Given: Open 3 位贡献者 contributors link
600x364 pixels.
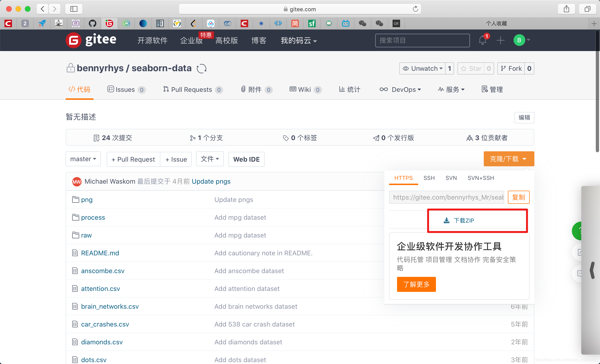Looking at the screenshot, I should point(487,138).
